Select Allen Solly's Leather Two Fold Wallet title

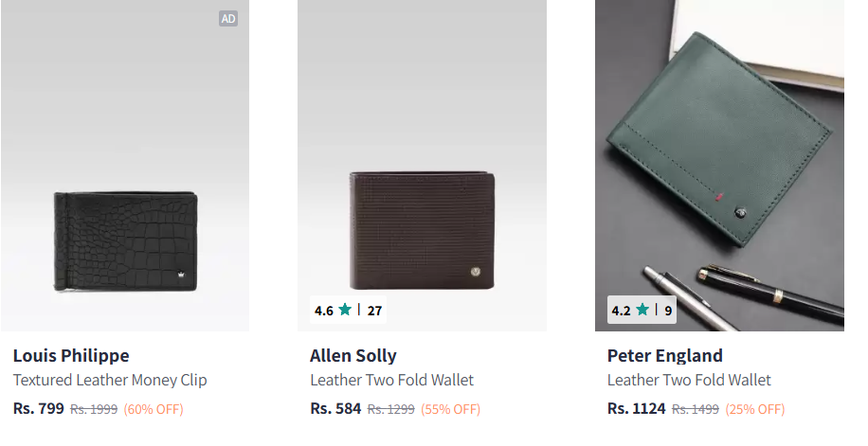point(391,381)
